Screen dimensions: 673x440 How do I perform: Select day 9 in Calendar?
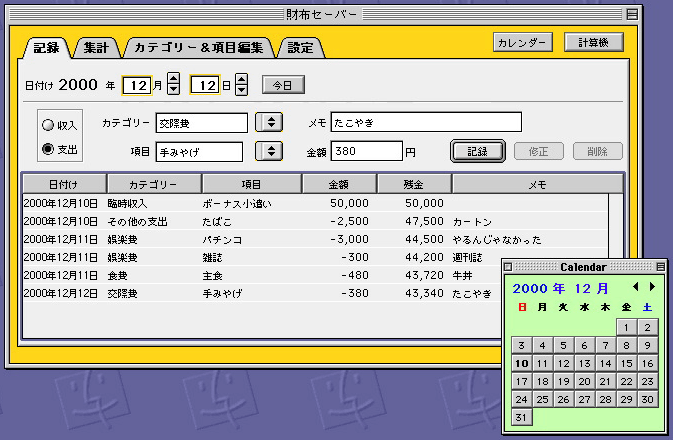click(648, 345)
